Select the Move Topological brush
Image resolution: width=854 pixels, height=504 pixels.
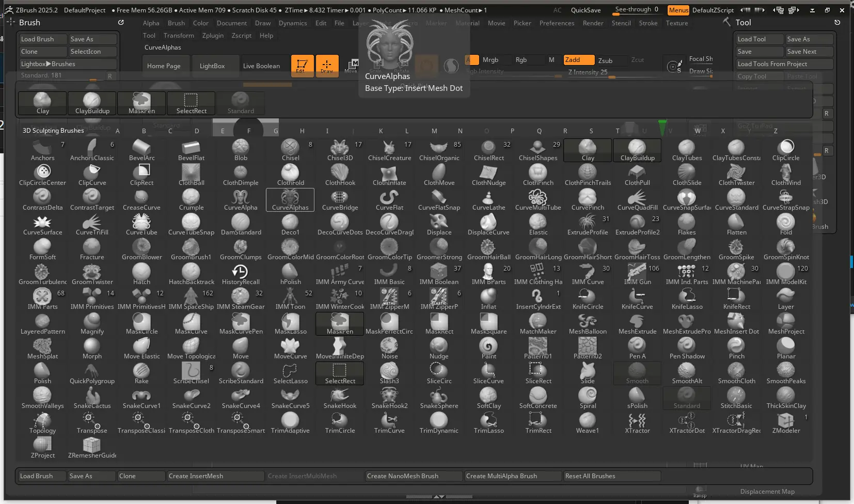click(191, 349)
